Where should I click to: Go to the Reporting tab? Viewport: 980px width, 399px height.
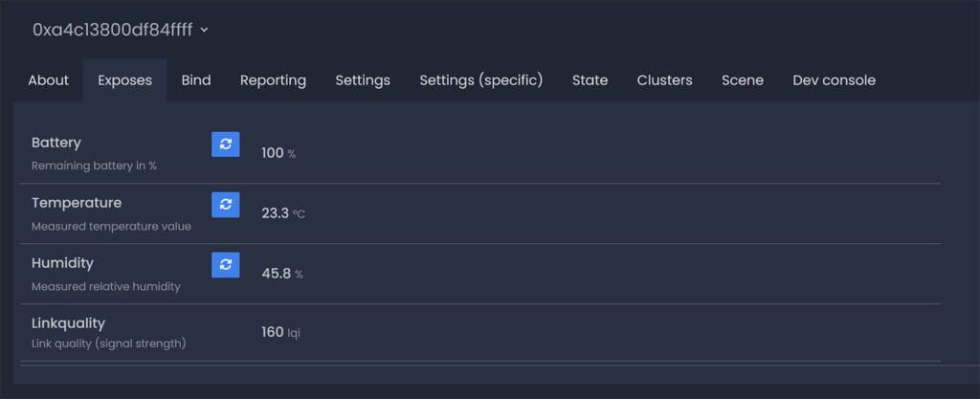273,80
